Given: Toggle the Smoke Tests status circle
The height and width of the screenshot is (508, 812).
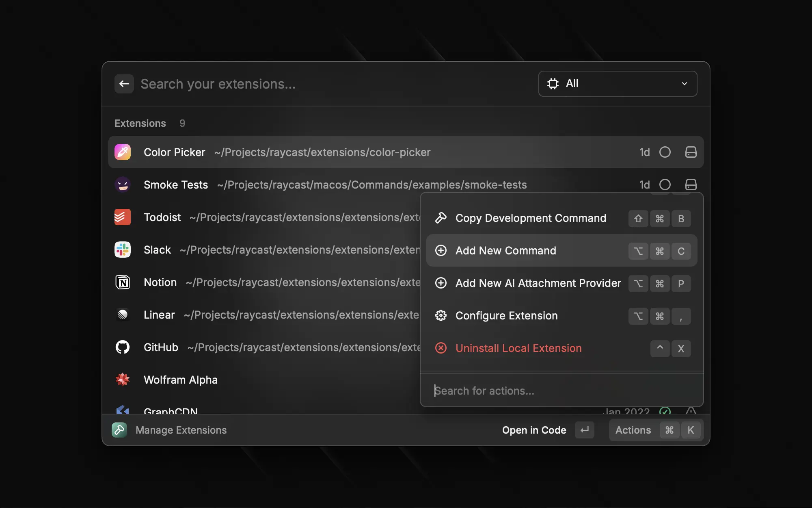Looking at the screenshot, I should click(665, 185).
